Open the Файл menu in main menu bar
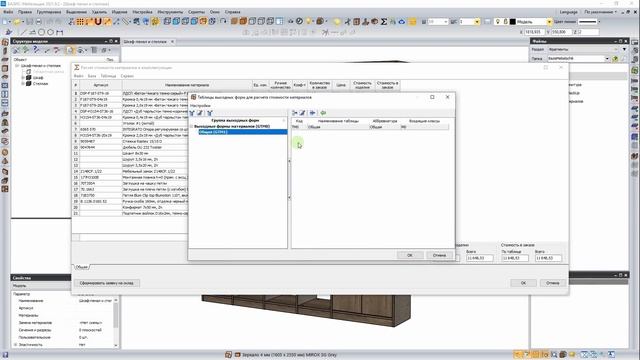This screenshot has width=640, height=360. coord(8,12)
